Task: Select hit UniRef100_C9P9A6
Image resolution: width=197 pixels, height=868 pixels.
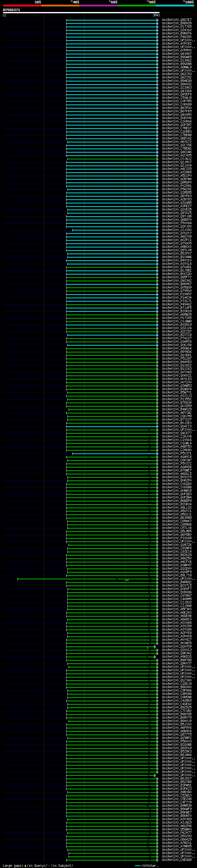Action: [177, 690]
